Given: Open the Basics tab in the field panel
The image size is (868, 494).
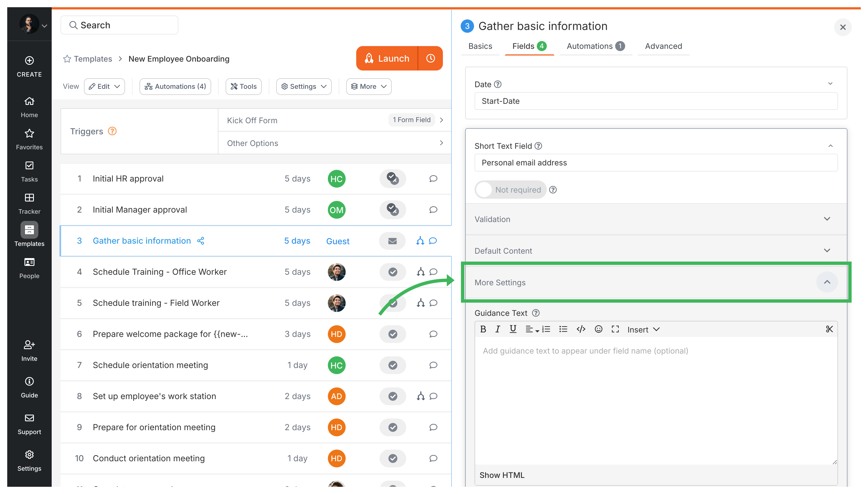Looking at the screenshot, I should click(480, 46).
